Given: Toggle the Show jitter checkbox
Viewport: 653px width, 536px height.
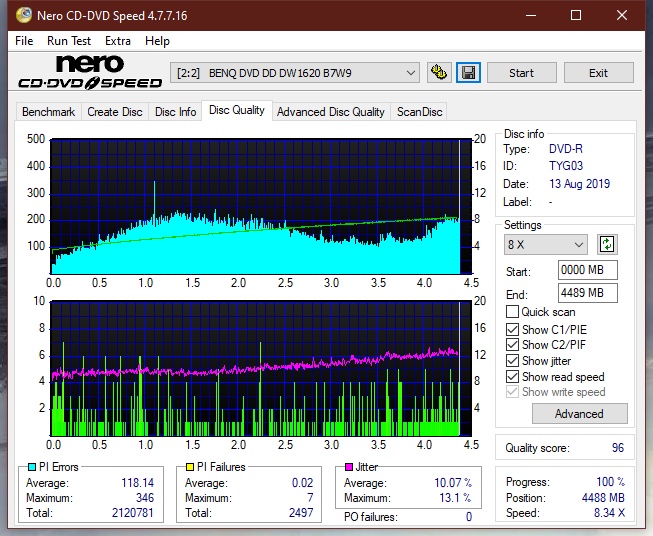Looking at the screenshot, I should [512, 361].
